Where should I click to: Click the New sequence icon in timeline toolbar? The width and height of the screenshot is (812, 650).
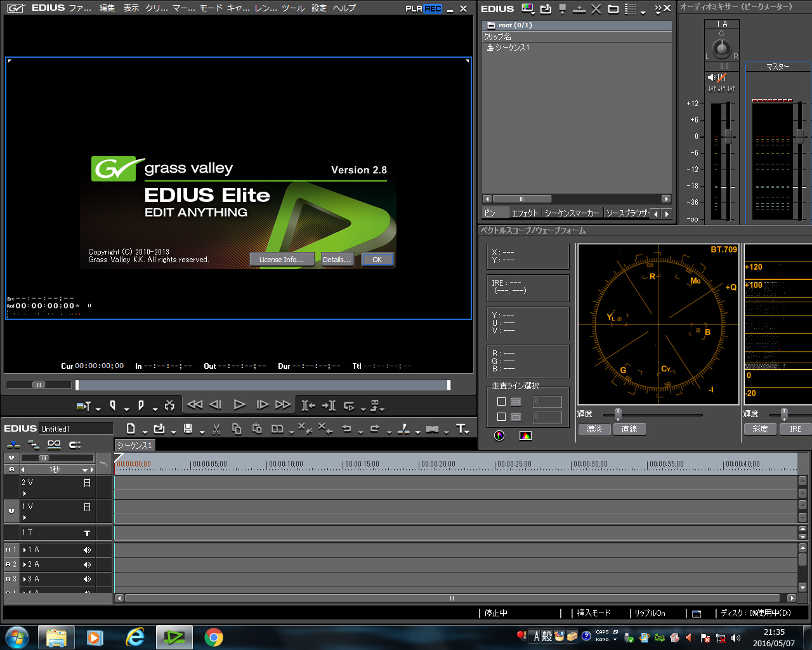pos(131,429)
